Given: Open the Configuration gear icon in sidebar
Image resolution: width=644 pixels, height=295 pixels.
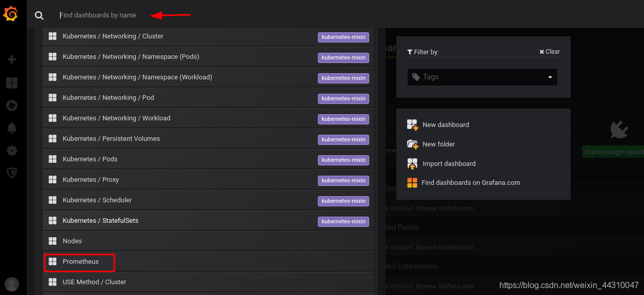Looking at the screenshot, I should click(11, 151).
